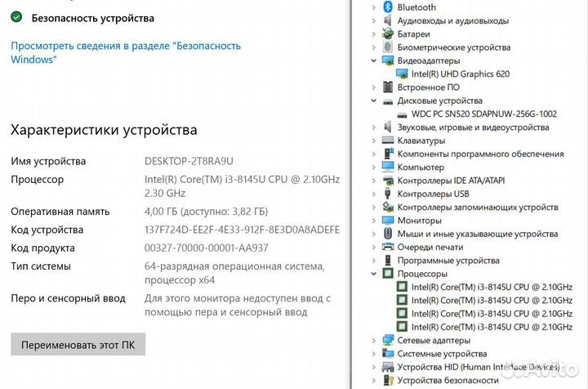This screenshot has width=588, height=389.
Task: Click Переименовать этот ПК button
Action: point(78,344)
